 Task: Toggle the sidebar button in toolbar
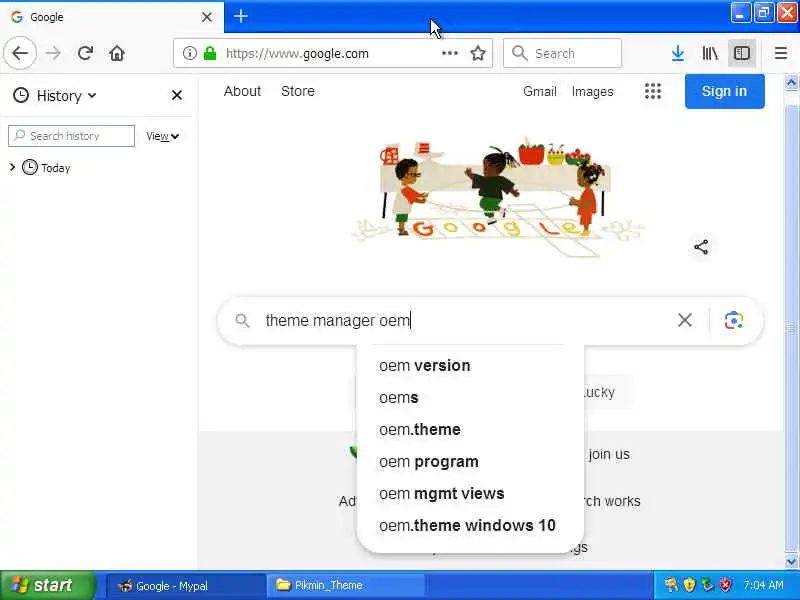[741, 53]
